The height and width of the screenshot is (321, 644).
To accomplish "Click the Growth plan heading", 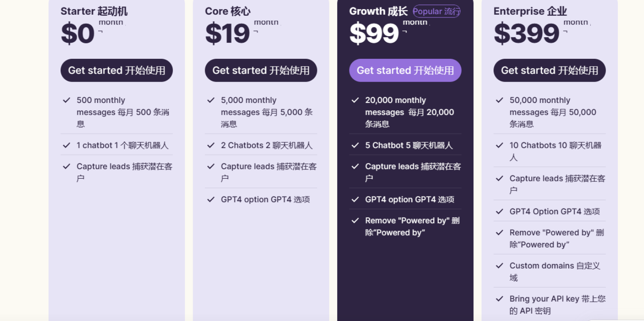I will point(378,11).
